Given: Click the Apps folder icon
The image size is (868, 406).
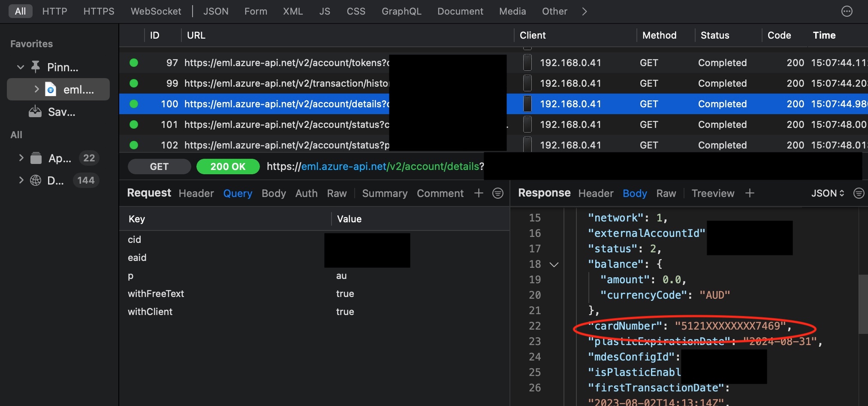Looking at the screenshot, I should [36, 158].
